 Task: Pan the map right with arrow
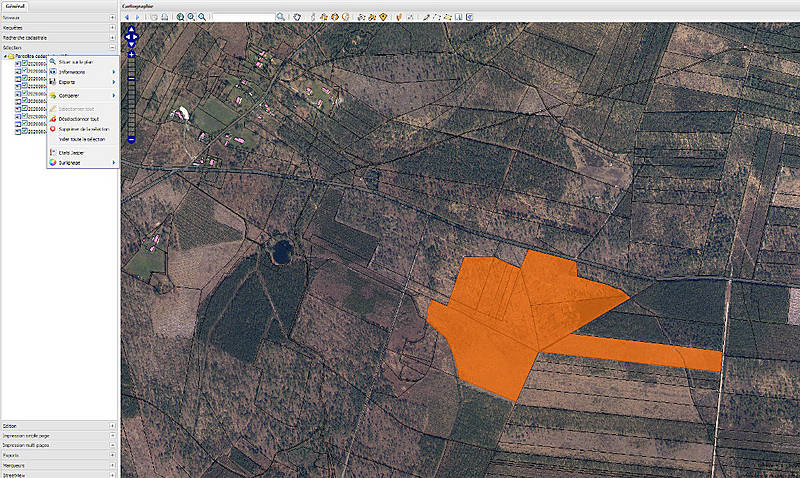point(136,37)
